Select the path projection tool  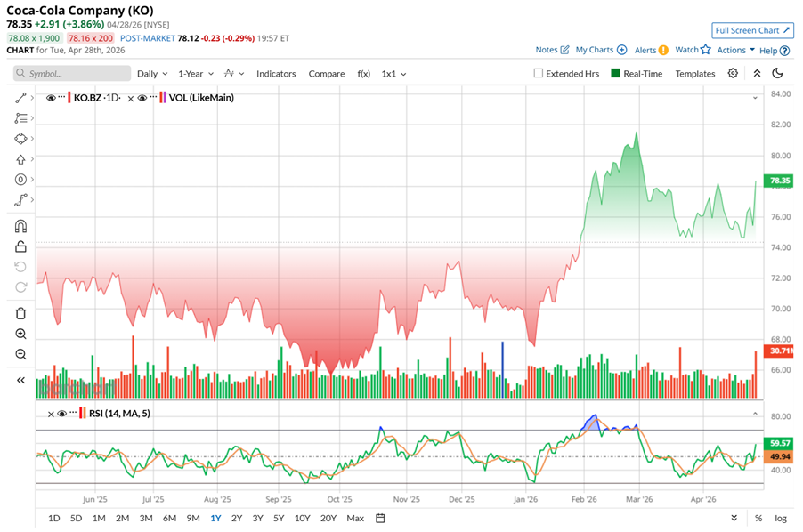[x=20, y=200]
